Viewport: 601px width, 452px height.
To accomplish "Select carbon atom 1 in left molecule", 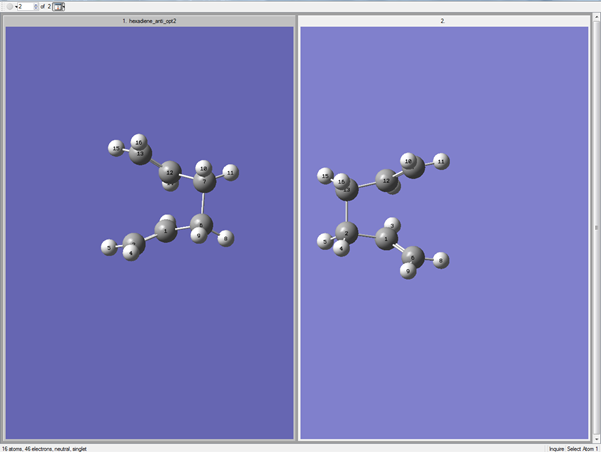I will 166,231.
